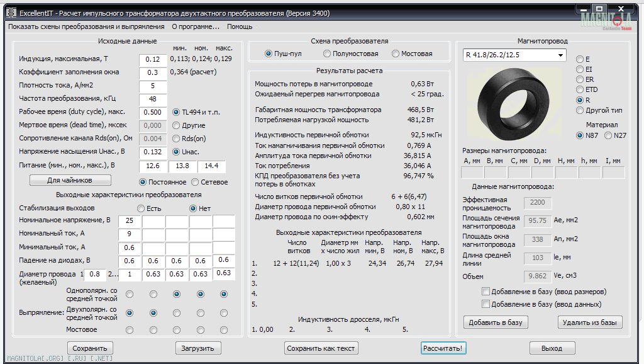Image resolution: width=644 pixels, height=364 pixels.
Task: Select unipolar center-tap rectification for fifth output
Action: coord(224,294)
